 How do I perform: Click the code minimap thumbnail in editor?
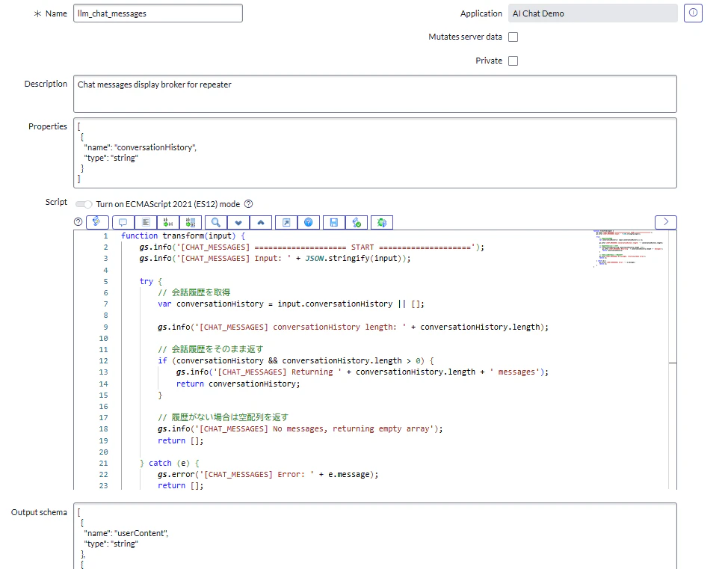[629, 249]
